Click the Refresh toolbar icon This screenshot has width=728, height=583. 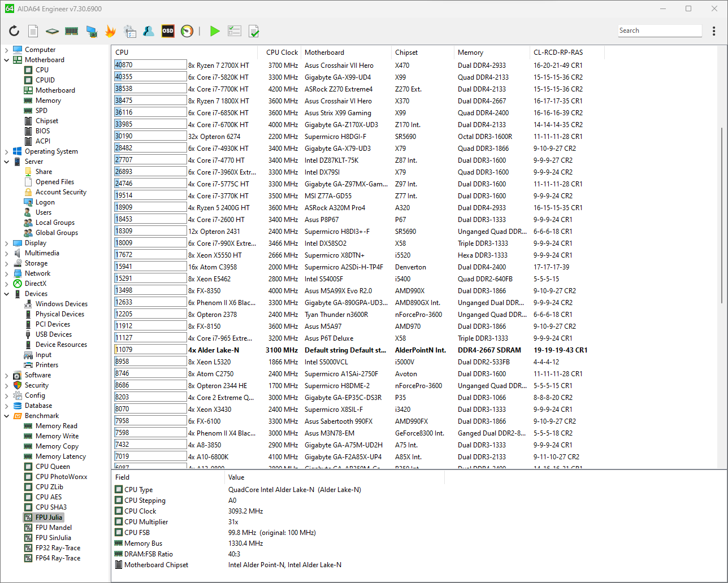pos(14,31)
